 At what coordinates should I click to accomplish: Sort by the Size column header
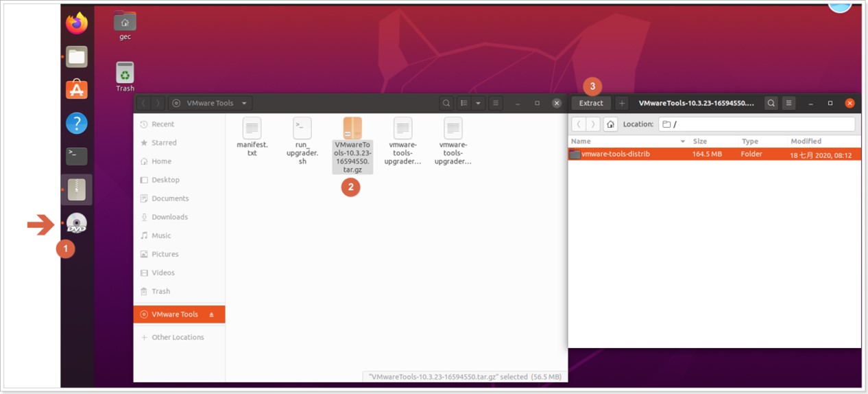pyautogui.click(x=714, y=141)
